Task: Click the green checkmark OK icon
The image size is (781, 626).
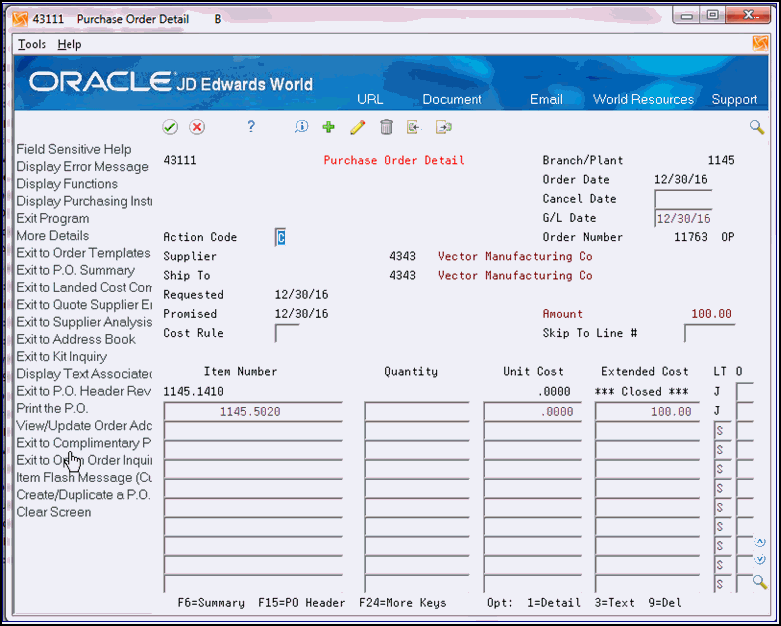Action: point(170,127)
